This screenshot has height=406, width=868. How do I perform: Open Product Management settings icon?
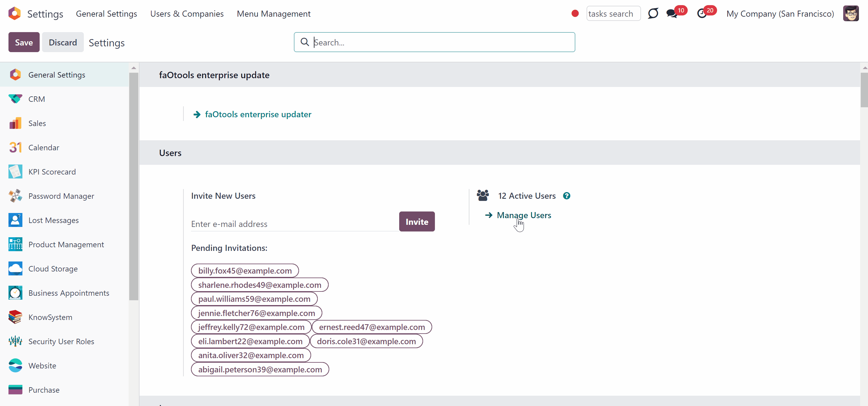click(15, 245)
